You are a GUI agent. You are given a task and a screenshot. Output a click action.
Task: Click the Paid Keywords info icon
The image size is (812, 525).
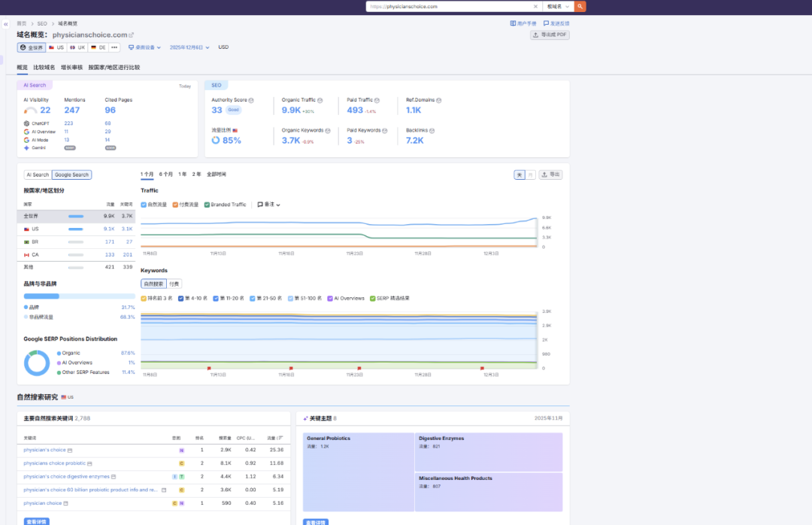(x=385, y=131)
